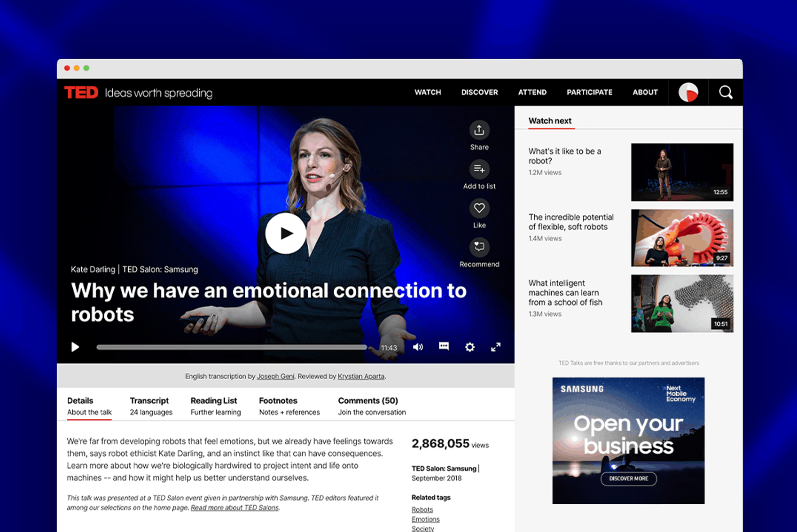Click the "1.3M views" text
797x532 pixels.
545,314
